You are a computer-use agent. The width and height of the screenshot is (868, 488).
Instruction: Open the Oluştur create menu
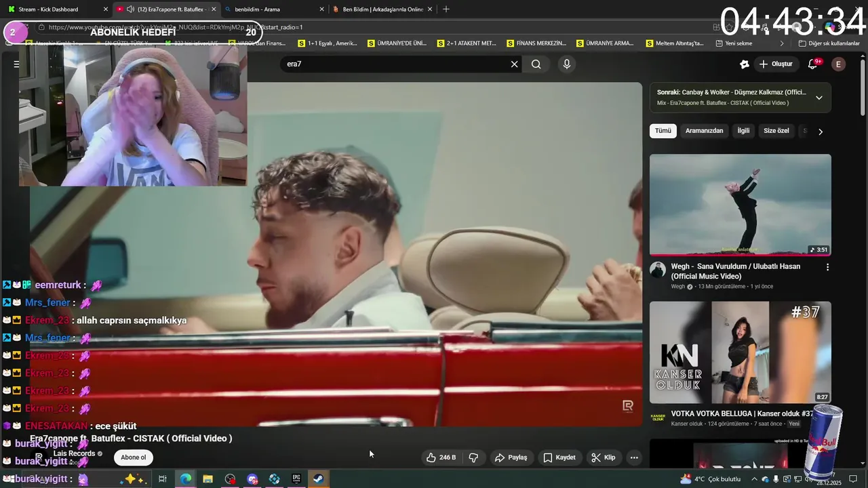click(x=776, y=64)
